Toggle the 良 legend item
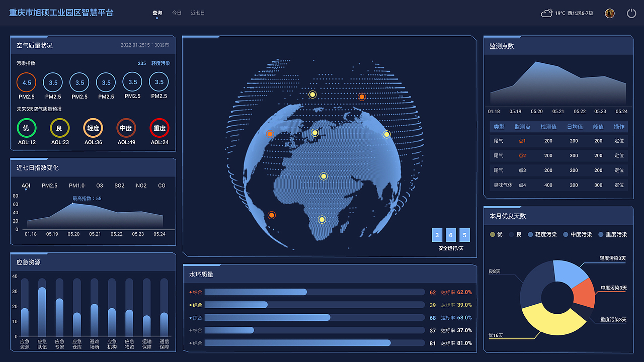The width and height of the screenshot is (644, 362). coord(515,234)
